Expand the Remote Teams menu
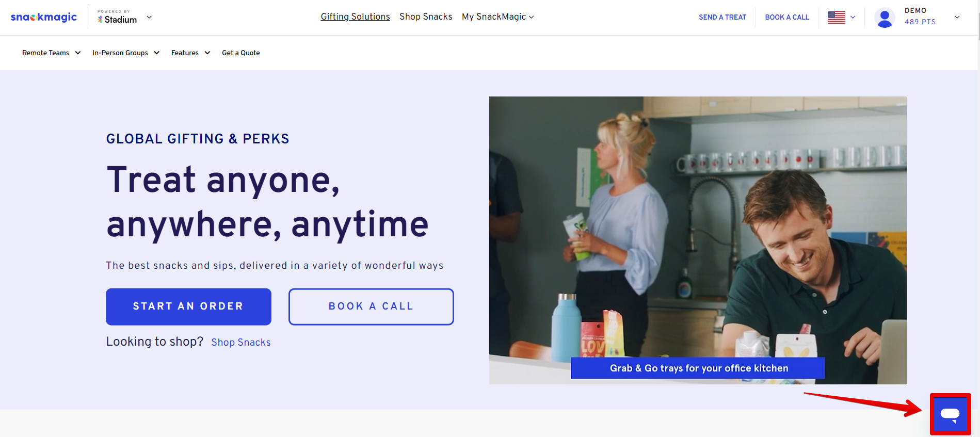980x437 pixels. (51, 53)
